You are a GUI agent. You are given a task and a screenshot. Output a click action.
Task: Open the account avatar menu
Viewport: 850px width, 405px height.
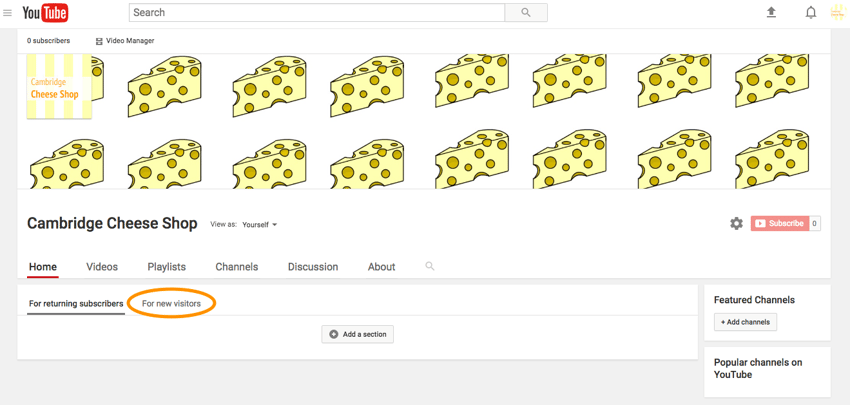coord(838,12)
